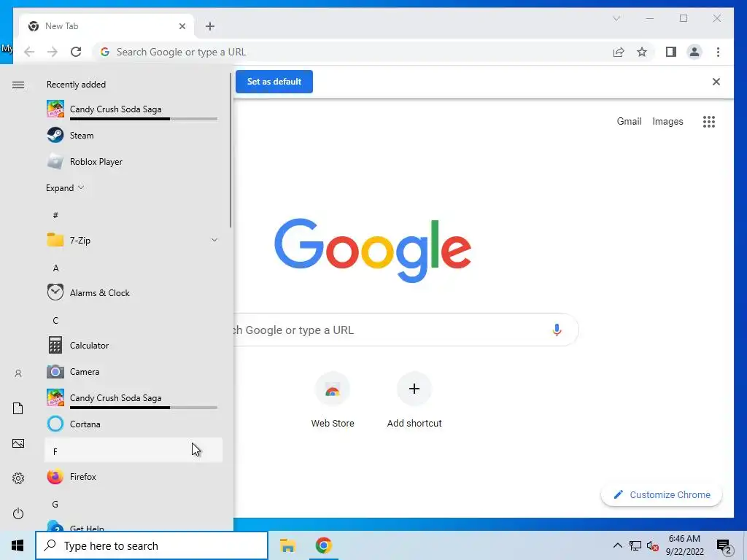This screenshot has height=560, width=747.
Task: Open notification center icon
Action: point(724,546)
